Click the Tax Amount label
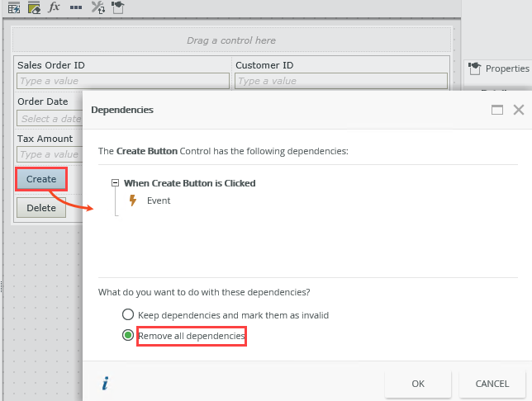532x401 pixels. [45, 139]
